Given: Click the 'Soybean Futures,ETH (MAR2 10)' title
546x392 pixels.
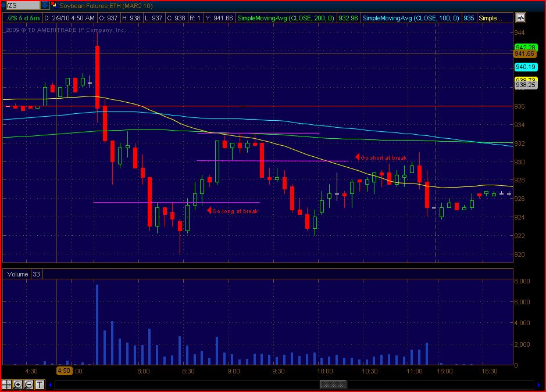Looking at the screenshot, I should [x=106, y=6].
